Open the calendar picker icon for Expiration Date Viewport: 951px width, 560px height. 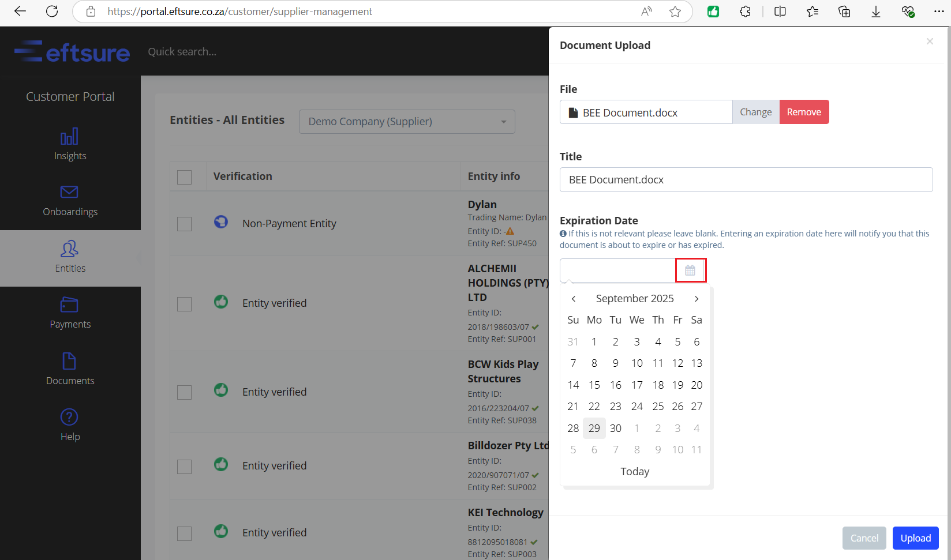click(x=690, y=270)
